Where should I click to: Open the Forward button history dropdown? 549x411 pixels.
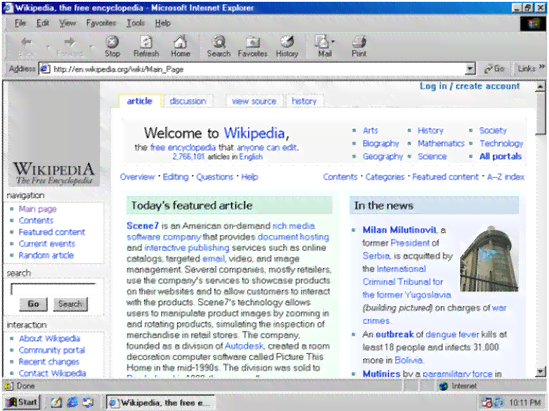(x=92, y=47)
